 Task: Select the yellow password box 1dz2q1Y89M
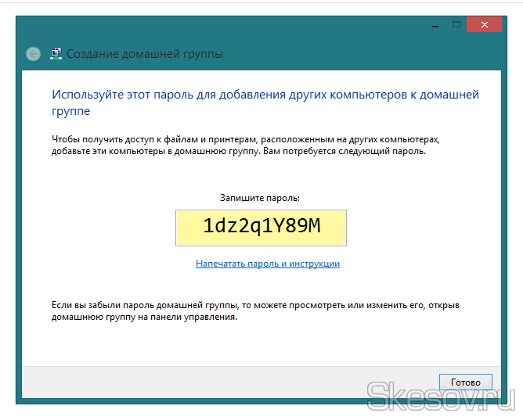[261, 227]
